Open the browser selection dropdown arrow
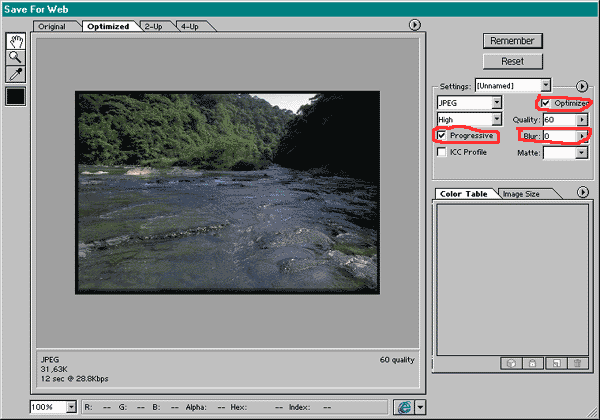This screenshot has height=420, width=600. (x=420, y=407)
